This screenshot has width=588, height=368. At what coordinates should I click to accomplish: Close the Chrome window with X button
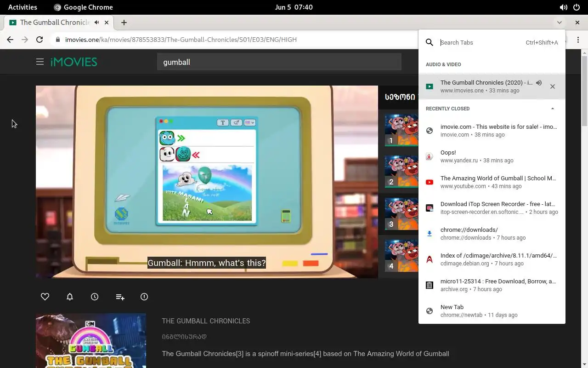click(x=577, y=22)
